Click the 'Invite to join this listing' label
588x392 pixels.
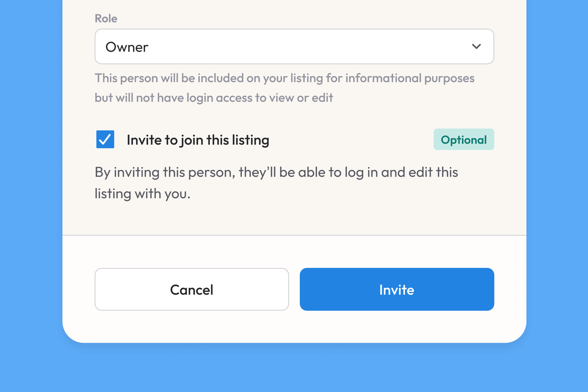(x=198, y=140)
